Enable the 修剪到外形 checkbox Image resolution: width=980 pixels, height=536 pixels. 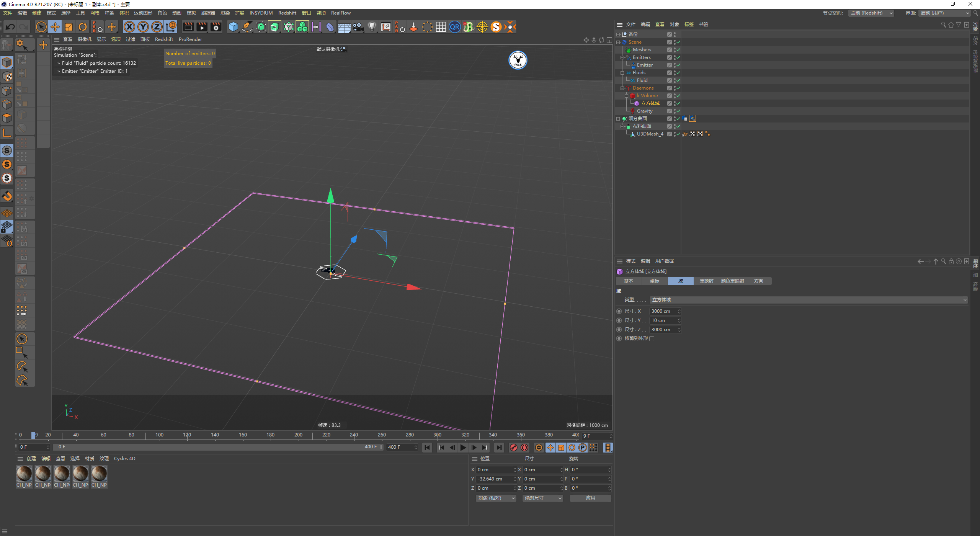coord(652,338)
